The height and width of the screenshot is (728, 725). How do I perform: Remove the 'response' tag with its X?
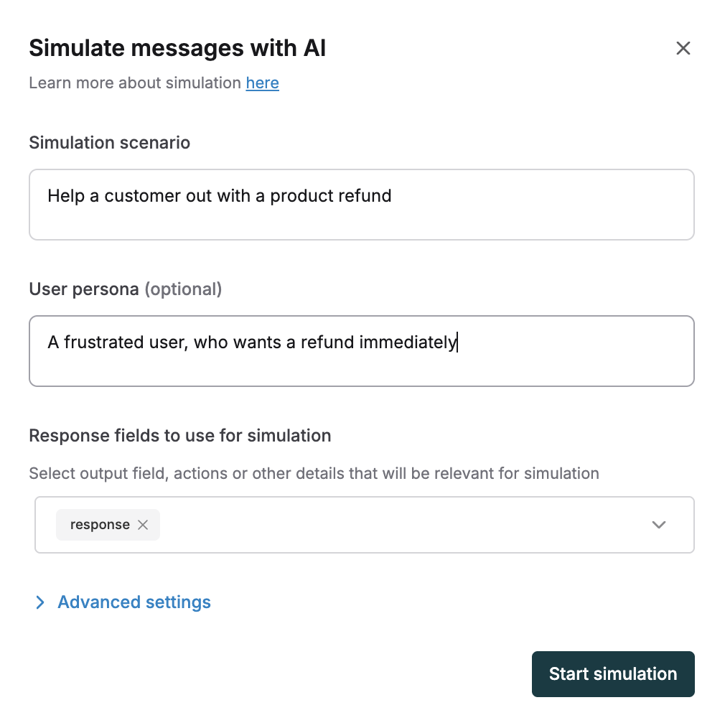143,525
